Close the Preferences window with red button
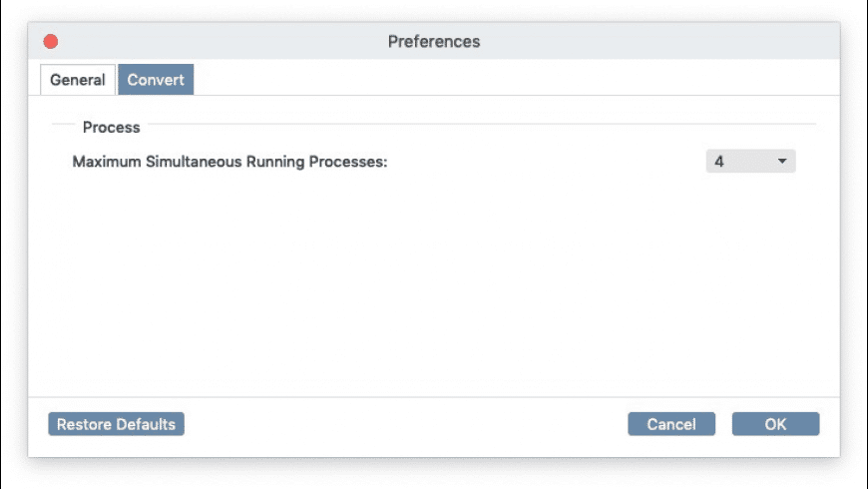 (x=51, y=42)
